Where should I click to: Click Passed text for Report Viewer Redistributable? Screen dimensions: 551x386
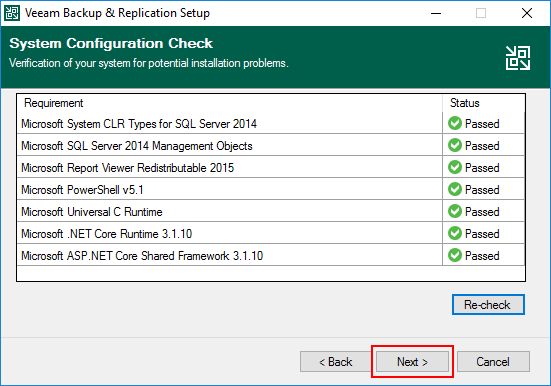coord(482,168)
